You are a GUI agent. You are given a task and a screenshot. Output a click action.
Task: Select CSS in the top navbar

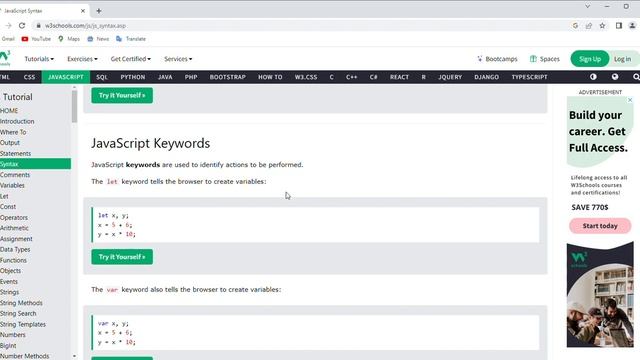click(x=29, y=77)
